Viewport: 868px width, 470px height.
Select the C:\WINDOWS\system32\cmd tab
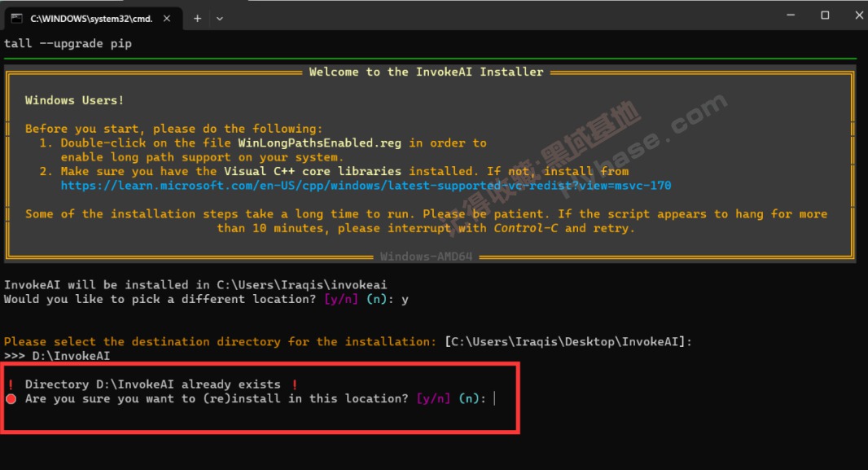coord(93,19)
